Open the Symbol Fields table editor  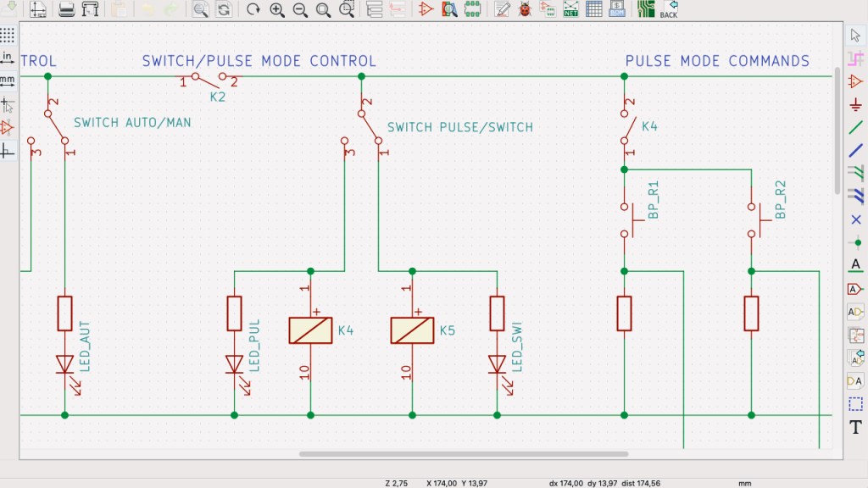tap(594, 9)
